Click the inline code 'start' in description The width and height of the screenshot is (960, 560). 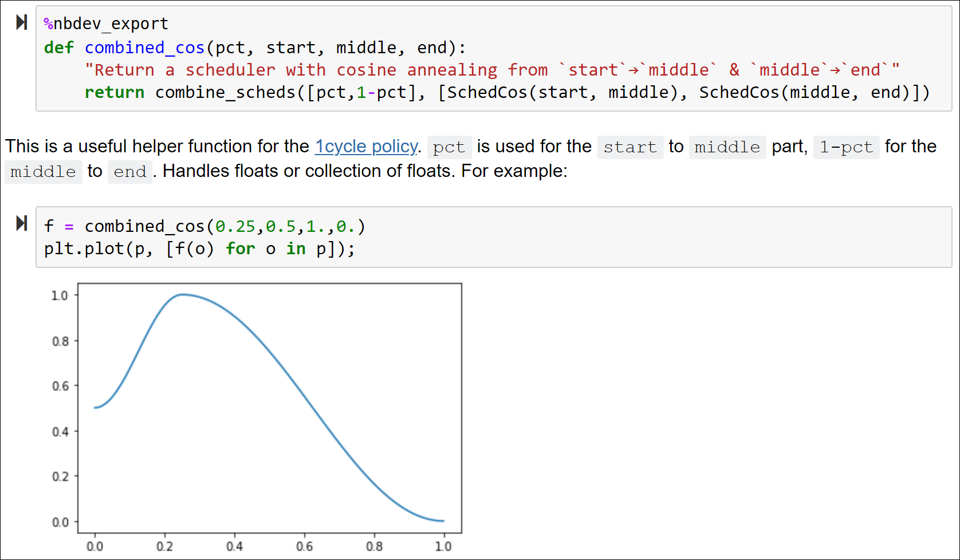630,147
